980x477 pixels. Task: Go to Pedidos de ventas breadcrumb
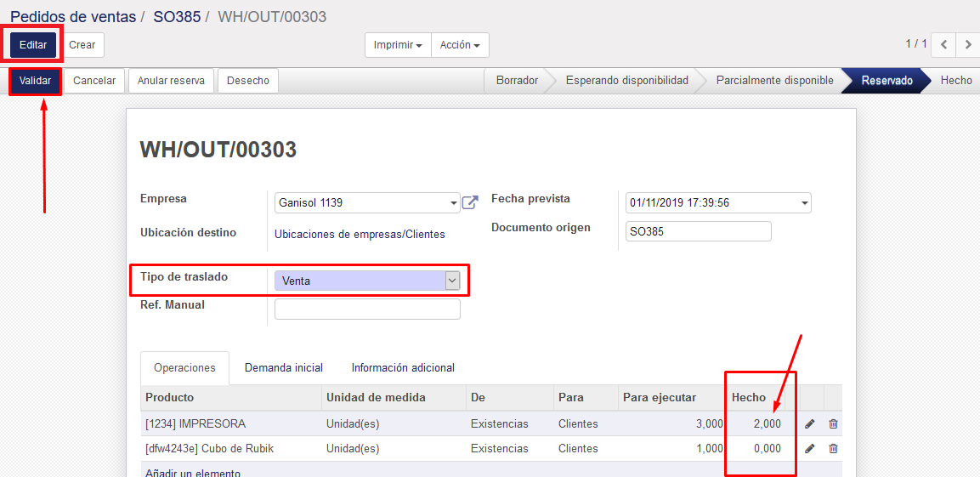coord(73,17)
